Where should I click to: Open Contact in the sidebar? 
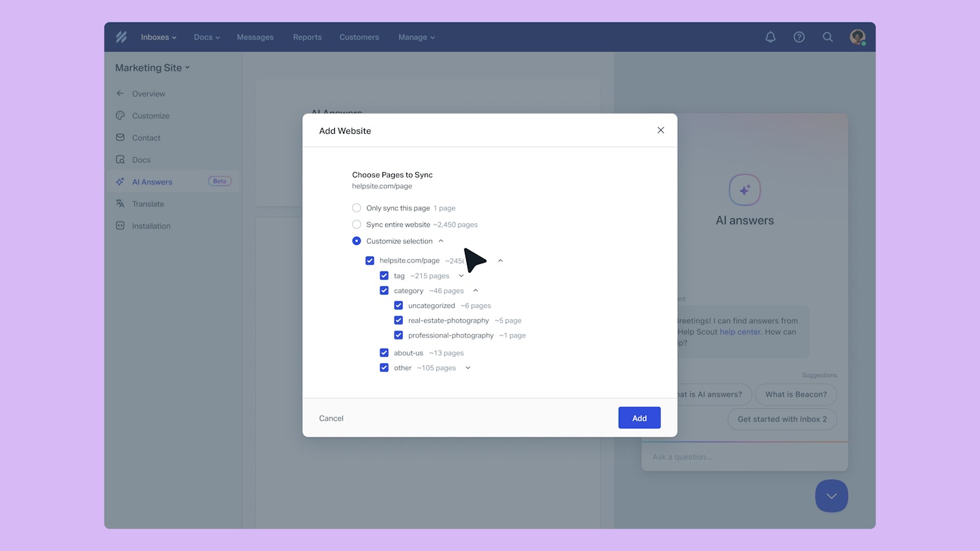146,137
